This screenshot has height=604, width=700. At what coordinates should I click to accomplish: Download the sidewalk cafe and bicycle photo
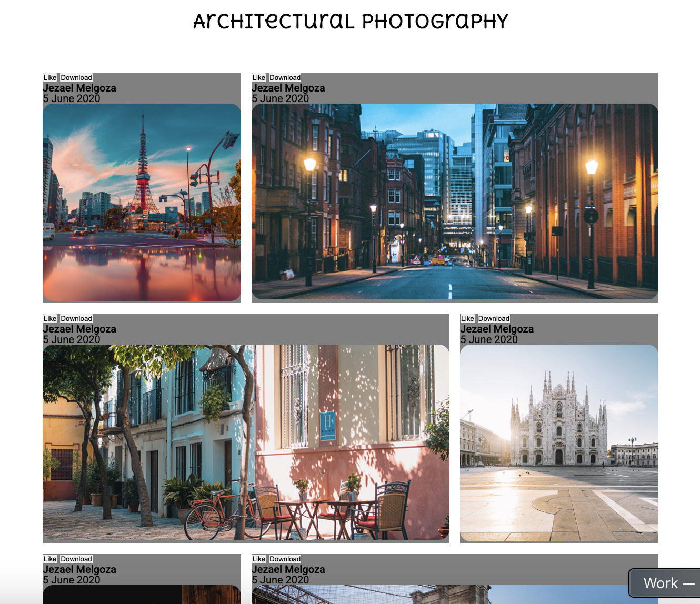(x=76, y=318)
